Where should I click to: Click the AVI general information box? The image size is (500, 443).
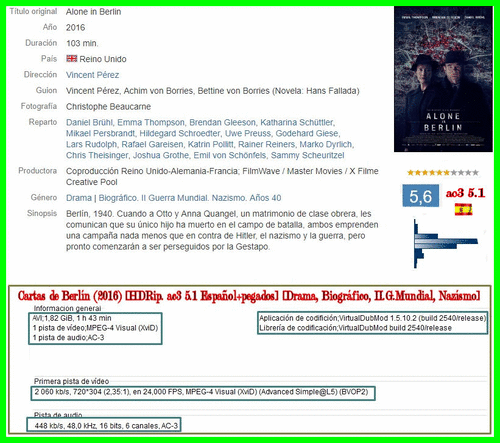point(95,328)
